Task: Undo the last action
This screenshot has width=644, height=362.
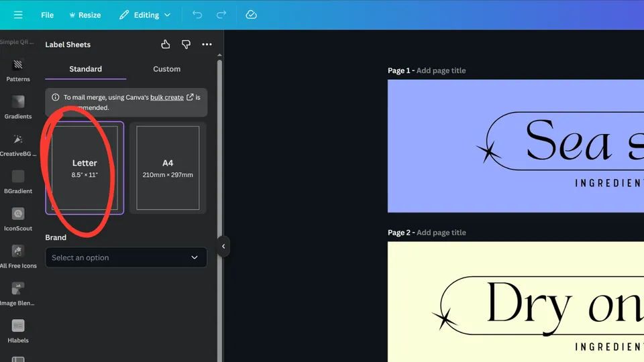Action: (x=197, y=15)
